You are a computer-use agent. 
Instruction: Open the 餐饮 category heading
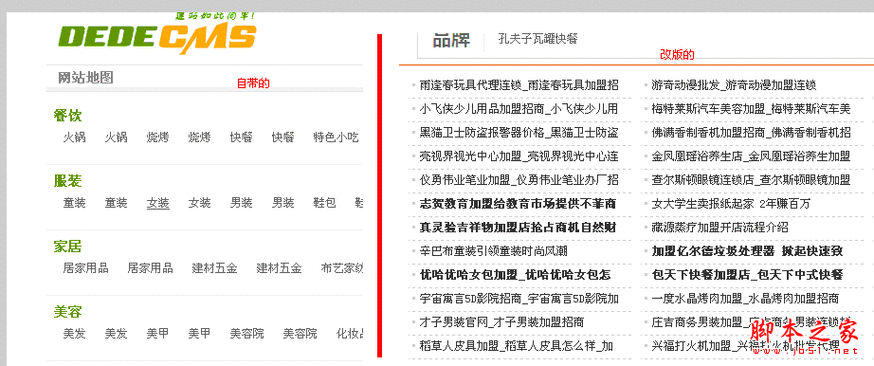[67, 116]
